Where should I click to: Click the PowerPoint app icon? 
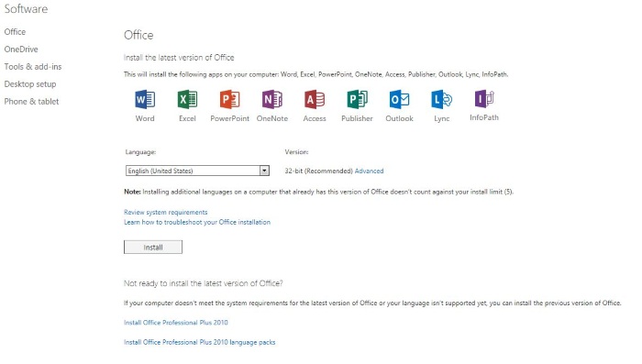pyautogui.click(x=229, y=99)
